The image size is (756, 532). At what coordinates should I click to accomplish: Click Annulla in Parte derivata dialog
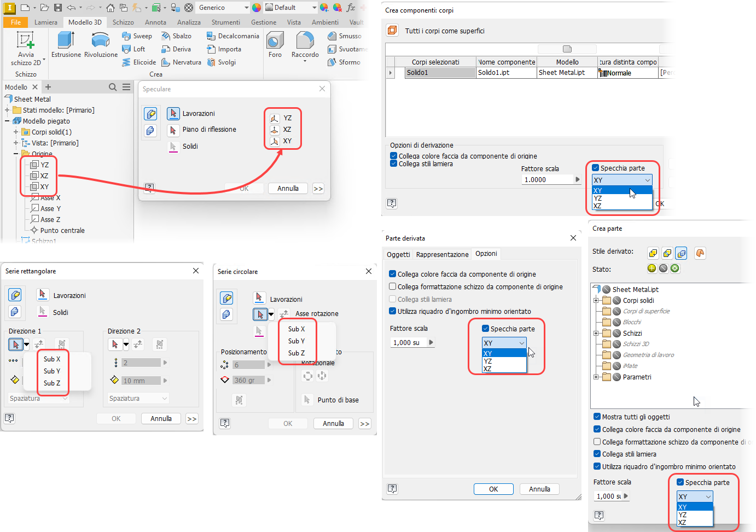coord(539,489)
